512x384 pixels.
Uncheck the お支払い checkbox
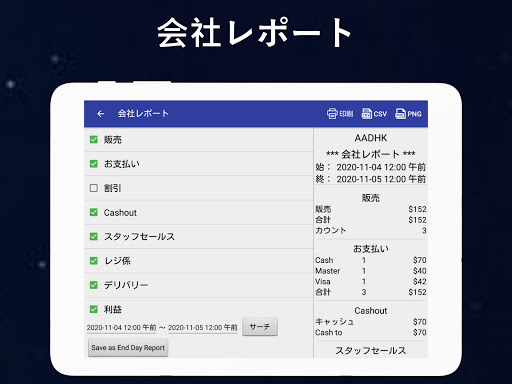click(94, 164)
